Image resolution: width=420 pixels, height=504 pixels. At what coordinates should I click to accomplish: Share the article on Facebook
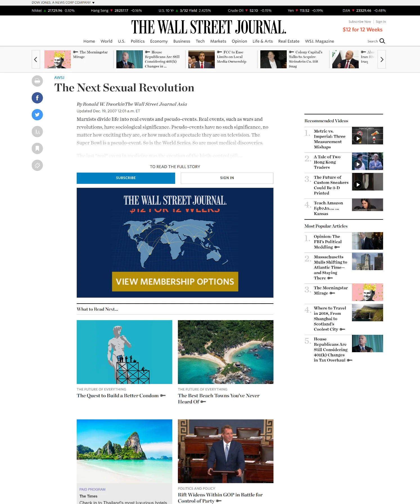coord(37,98)
